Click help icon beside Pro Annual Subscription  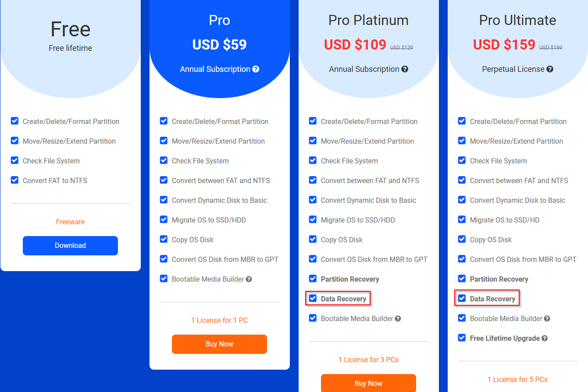point(256,69)
